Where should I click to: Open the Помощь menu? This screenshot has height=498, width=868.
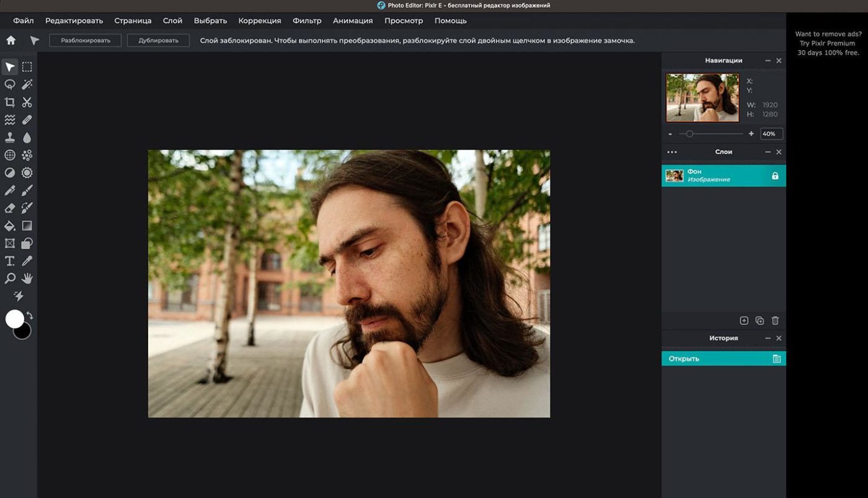coord(451,20)
